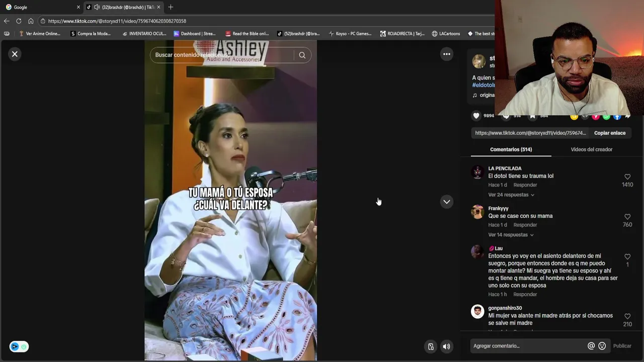This screenshot has width=644, height=362.
Task: Open LACartoons bookmark
Action: [446, 34]
